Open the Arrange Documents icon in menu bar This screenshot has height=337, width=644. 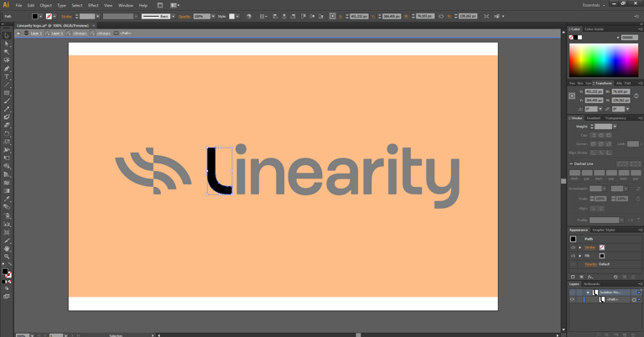(x=175, y=5)
